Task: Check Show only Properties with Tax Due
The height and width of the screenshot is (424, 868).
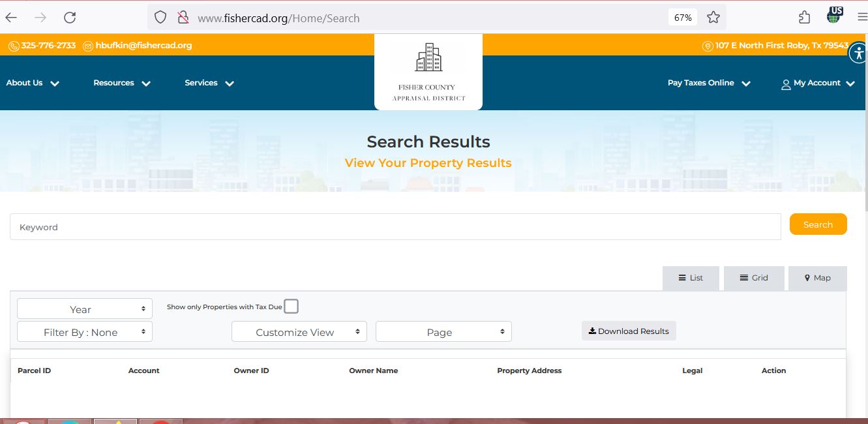Action: tap(291, 307)
